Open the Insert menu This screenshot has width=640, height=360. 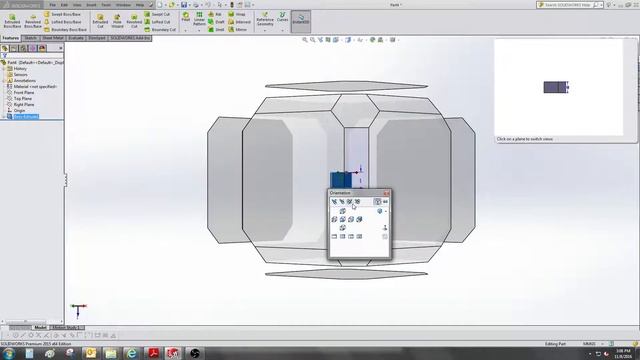(91, 5)
